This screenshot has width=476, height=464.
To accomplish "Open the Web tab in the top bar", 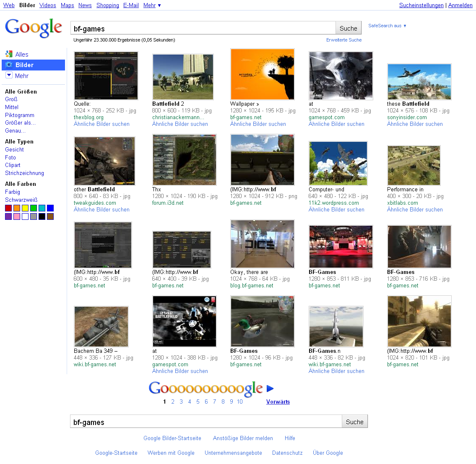I will point(9,5).
